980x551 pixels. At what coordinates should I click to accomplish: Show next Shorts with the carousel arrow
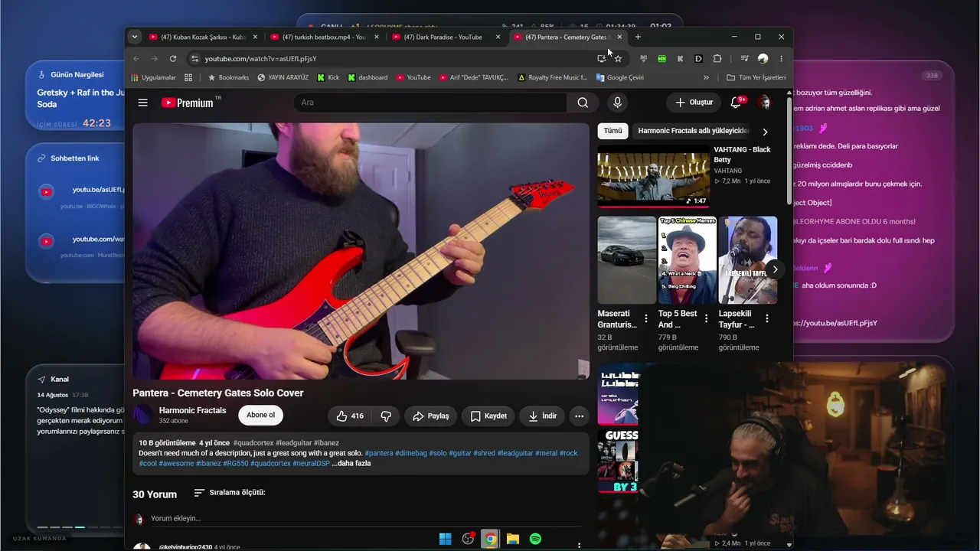[x=775, y=269]
